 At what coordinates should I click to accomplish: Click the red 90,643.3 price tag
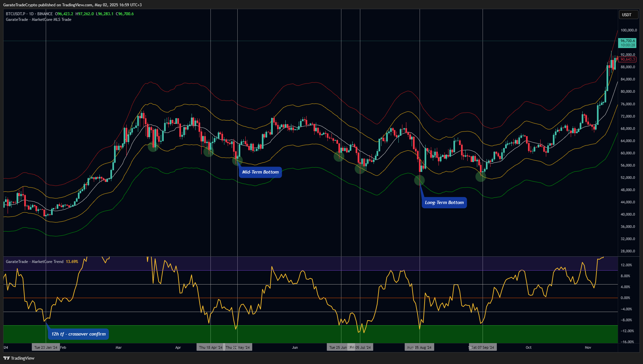[x=627, y=60]
